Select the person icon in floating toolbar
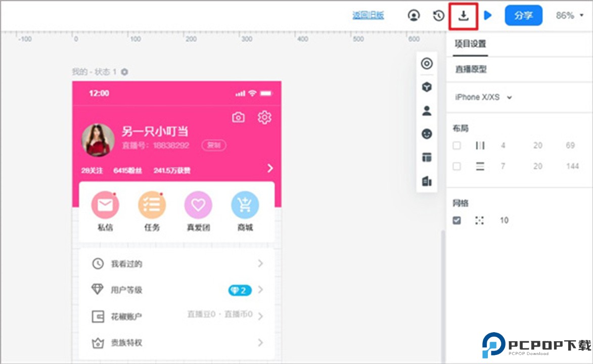 pos(427,111)
